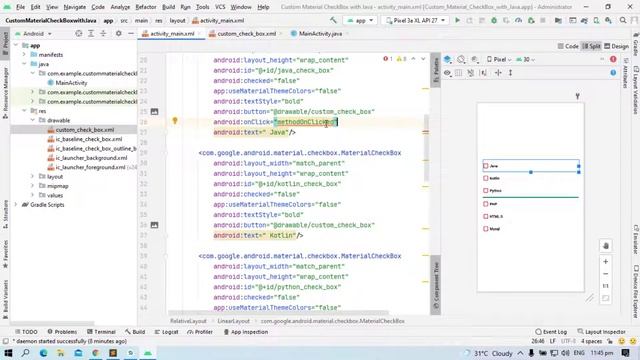Click the 1:1 zoom reset button
This screenshot has height=360, width=640.
(606, 286)
